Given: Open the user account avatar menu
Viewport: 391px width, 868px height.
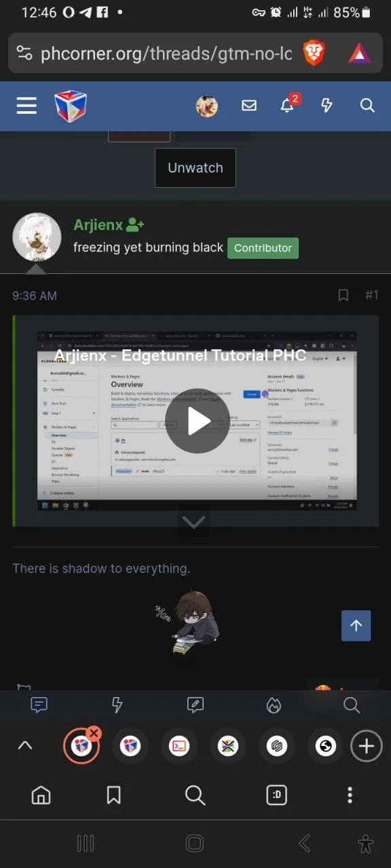Looking at the screenshot, I should tap(207, 106).
